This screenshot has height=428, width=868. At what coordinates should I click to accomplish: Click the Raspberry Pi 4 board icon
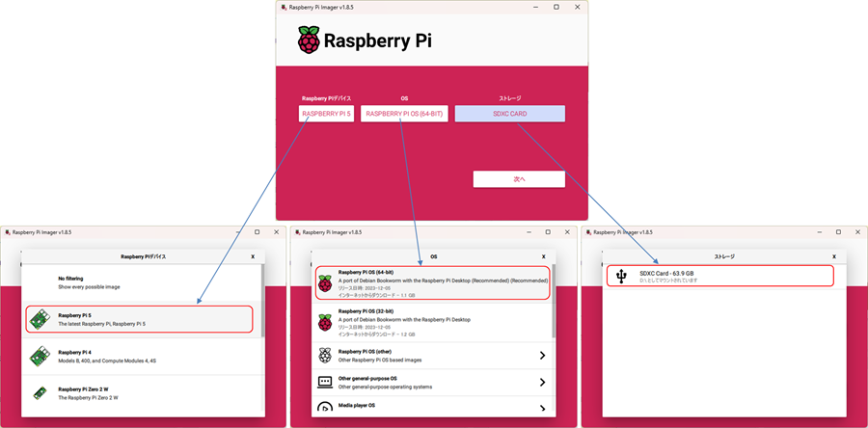40,356
